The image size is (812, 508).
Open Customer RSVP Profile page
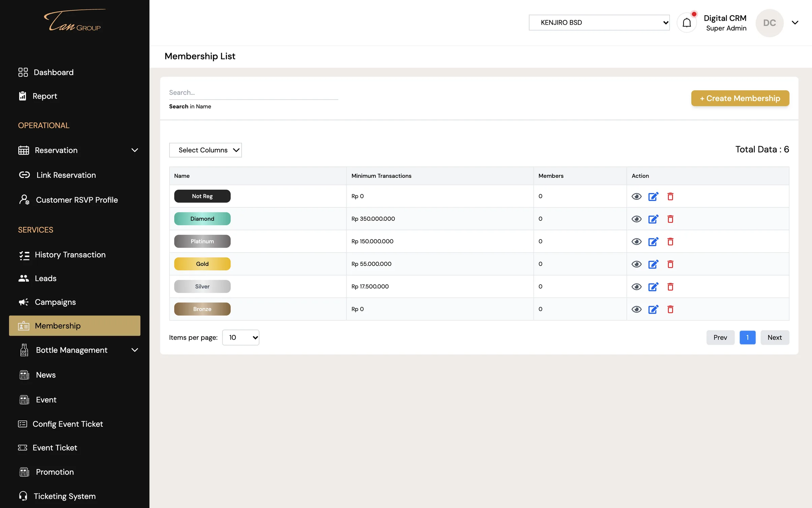click(x=68, y=200)
